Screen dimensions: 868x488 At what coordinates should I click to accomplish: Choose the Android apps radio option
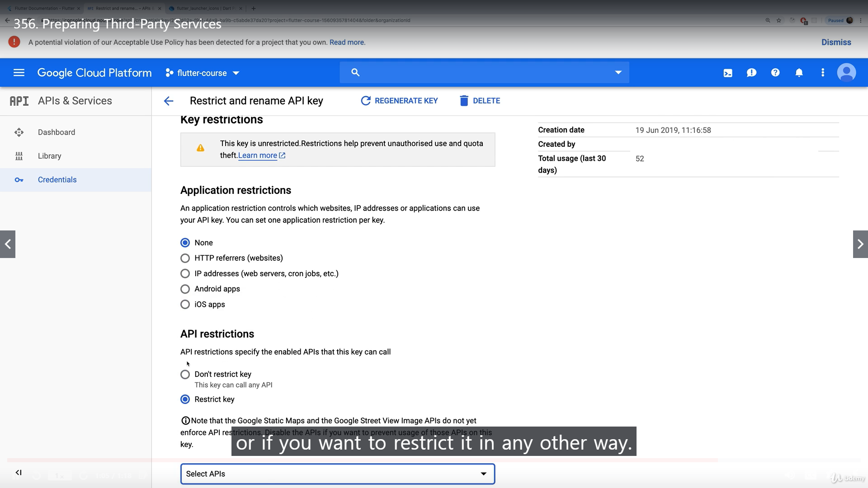point(185,289)
